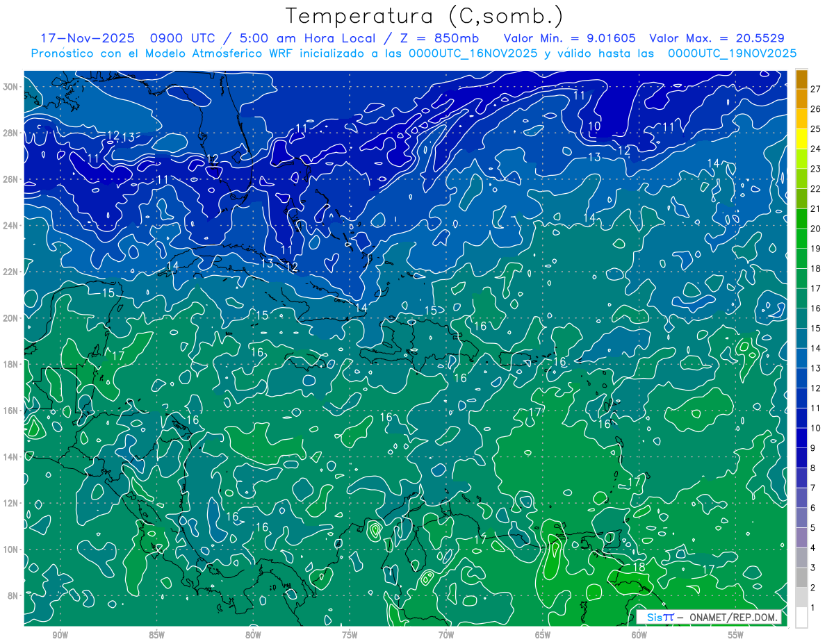Click the '20' label on color scale
Screen dimensions: 834x644
(x=815, y=229)
